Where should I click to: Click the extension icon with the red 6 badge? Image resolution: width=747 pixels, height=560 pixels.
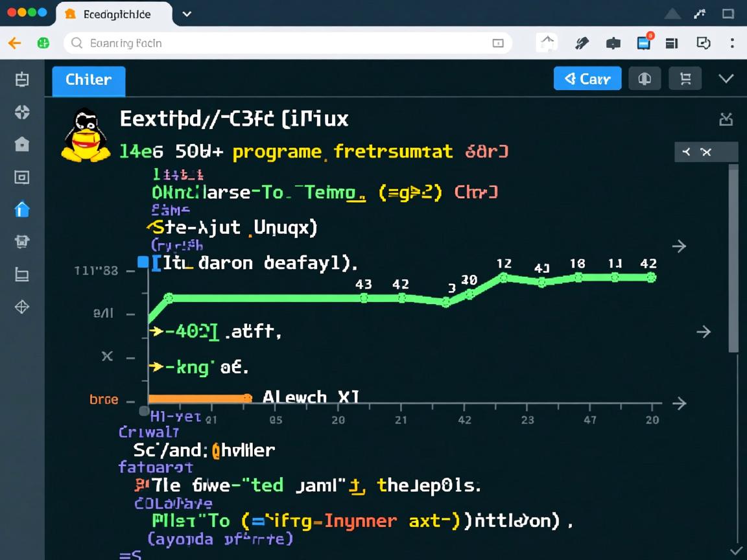pos(644,43)
